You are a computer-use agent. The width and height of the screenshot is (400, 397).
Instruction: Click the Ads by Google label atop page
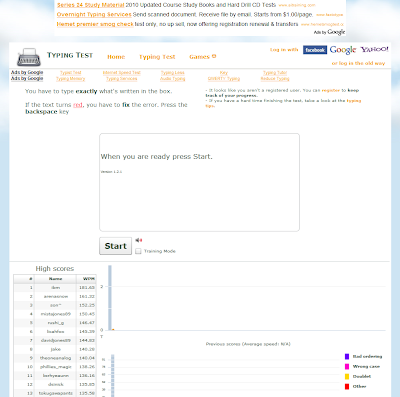pos(329,32)
